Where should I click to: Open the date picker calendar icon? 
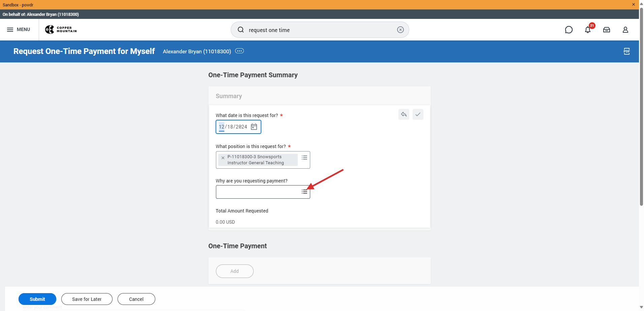pos(254,127)
